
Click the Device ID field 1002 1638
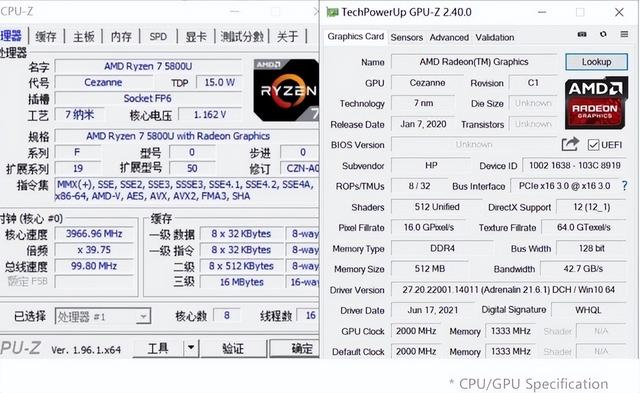point(574,165)
